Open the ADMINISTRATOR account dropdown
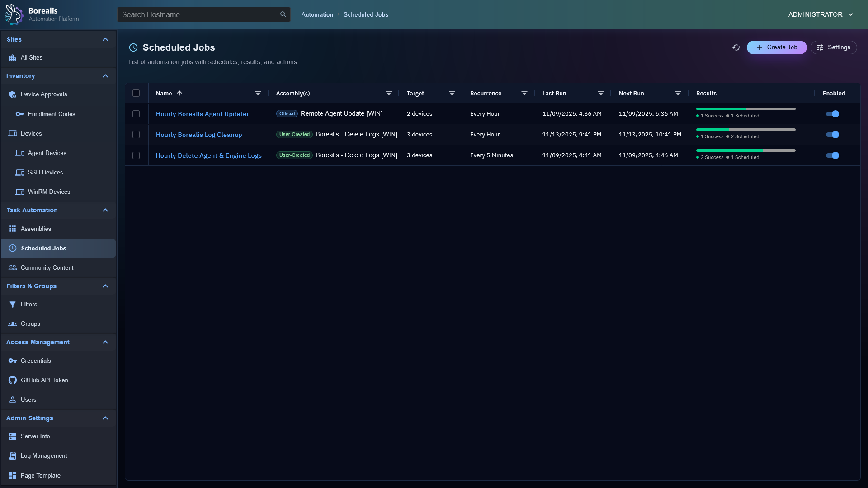Image resolution: width=868 pixels, height=488 pixels. click(x=820, y=14)
